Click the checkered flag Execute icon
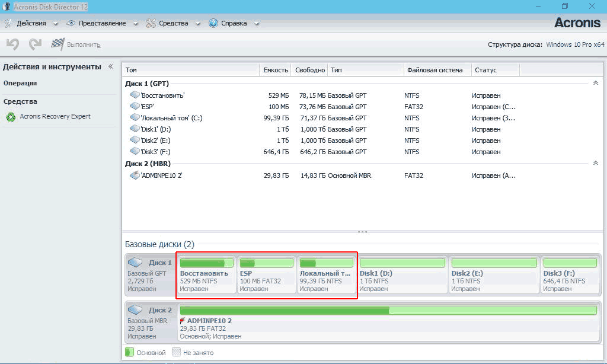This screenshot has height=364, width=607. [57, 44]
